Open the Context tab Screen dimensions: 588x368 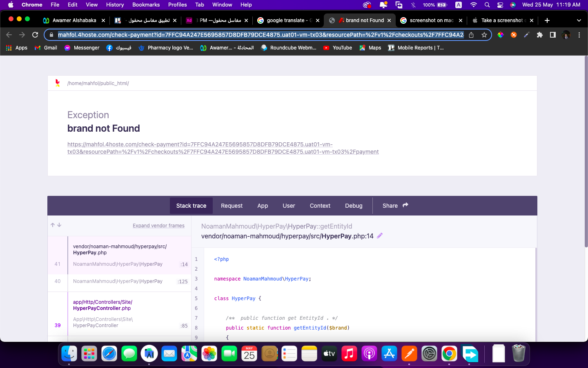[x=320, y=206]
